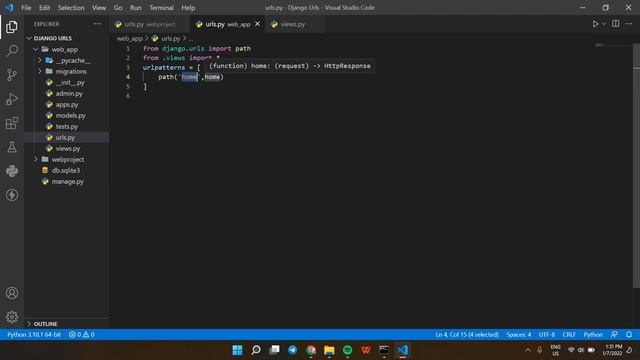This screenshot has height=360, width=640.
Task: Open the Terminal menu
Action: pyautogui.click(x=161, y=7)
